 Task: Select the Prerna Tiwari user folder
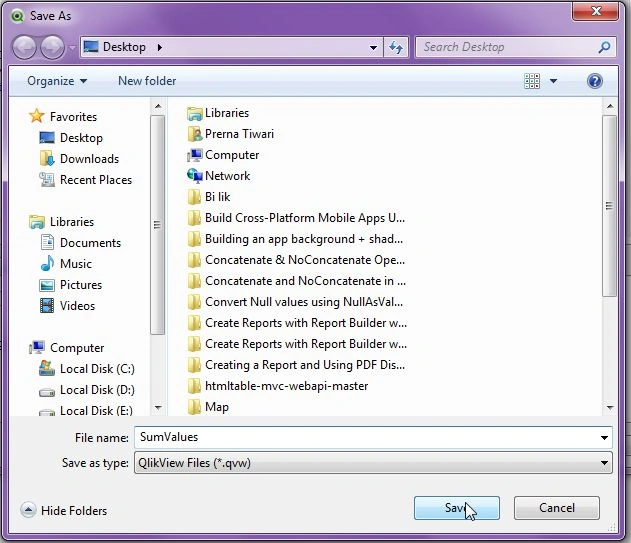pos(231,134)
